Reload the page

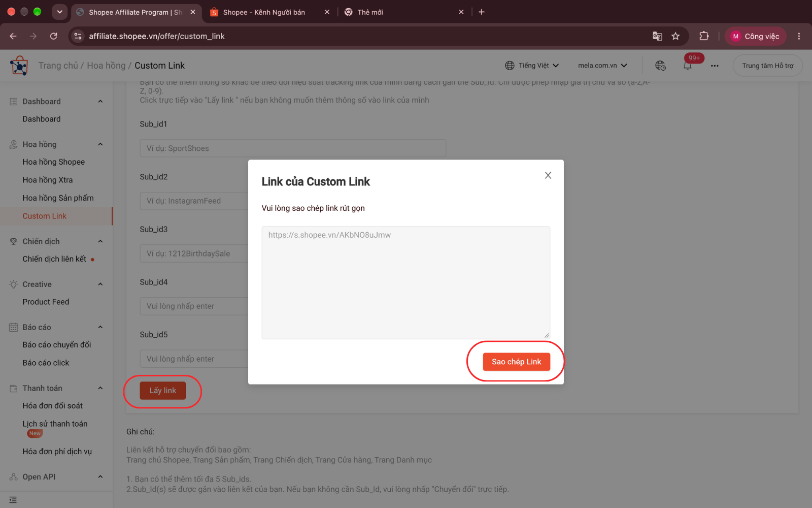(54, 36)
